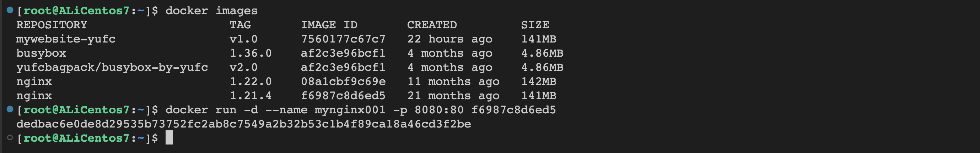The height and width of the screenshot is (153, 980).
Task: Click the nginx tag 1.21.4
Action: tap(251, 96)
